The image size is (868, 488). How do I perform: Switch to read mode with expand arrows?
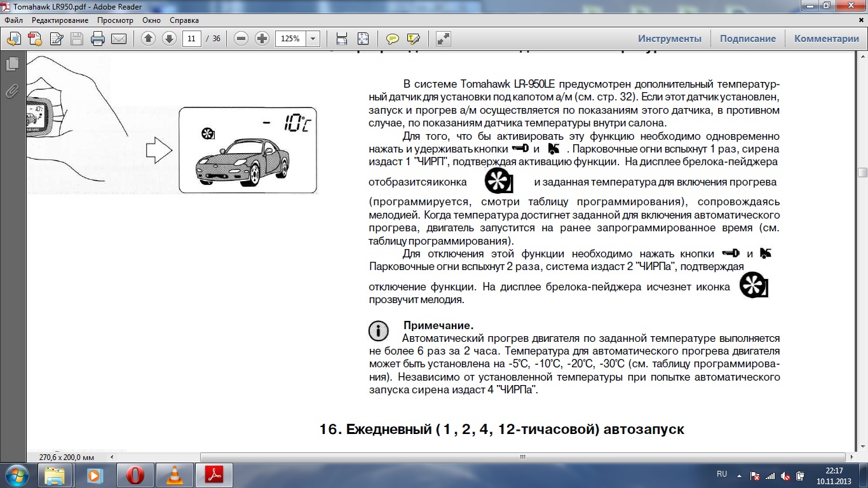[443, 39]
